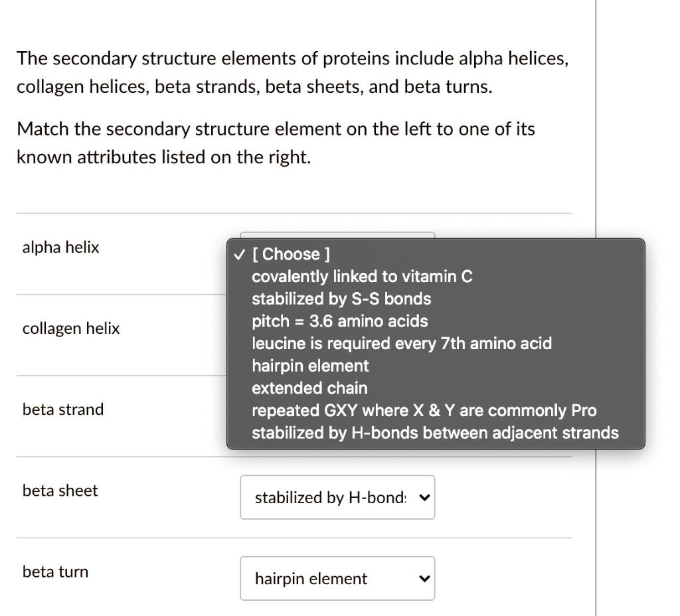Open the beta turn answer dropdown
The height and width of the screenshot is (616, 680).
[x=337, y=578]
